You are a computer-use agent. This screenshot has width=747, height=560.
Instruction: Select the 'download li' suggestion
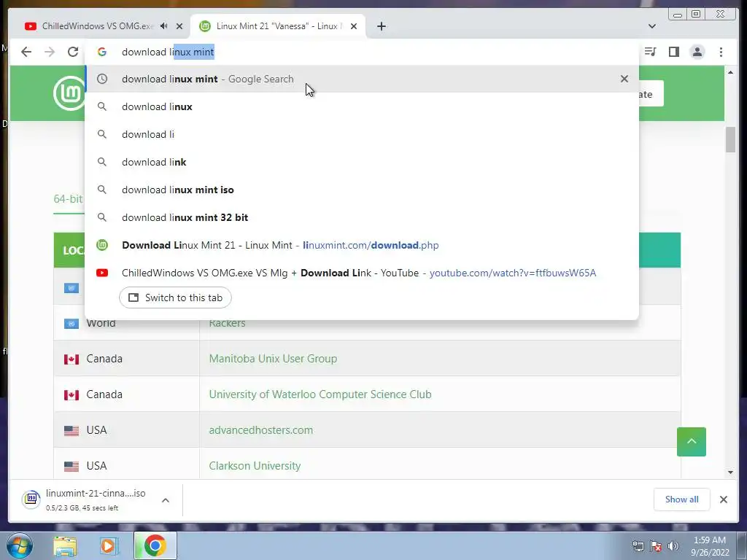pyautogui.click(x=362, y=134)
